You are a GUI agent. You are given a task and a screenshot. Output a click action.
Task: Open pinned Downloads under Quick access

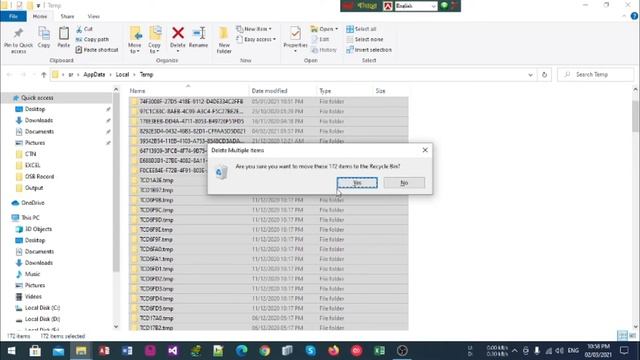[x=39, y=120]
